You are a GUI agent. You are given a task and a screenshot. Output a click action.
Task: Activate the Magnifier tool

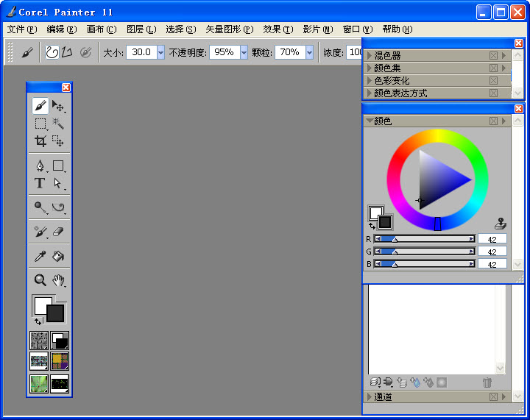click(x=40, y=280)
